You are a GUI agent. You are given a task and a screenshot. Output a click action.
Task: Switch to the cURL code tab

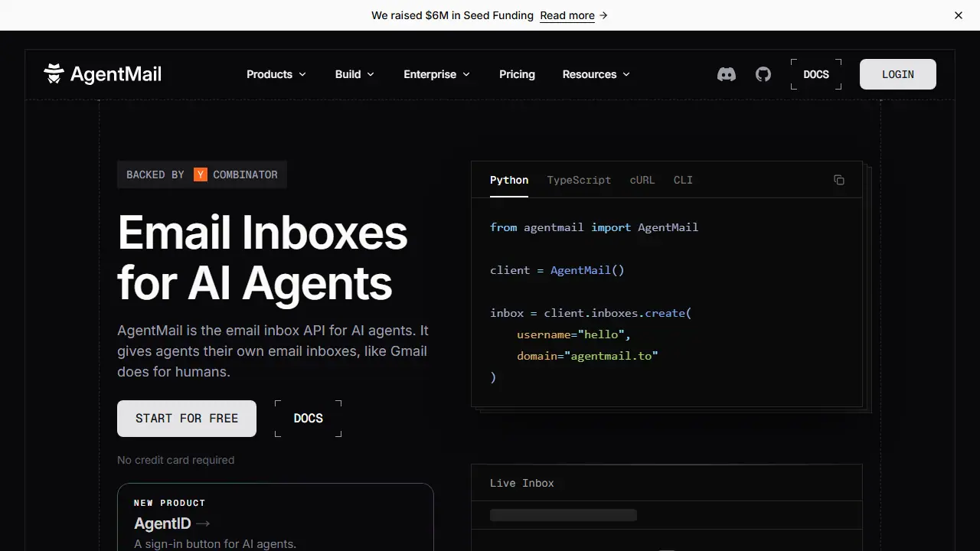pos(642,180)
